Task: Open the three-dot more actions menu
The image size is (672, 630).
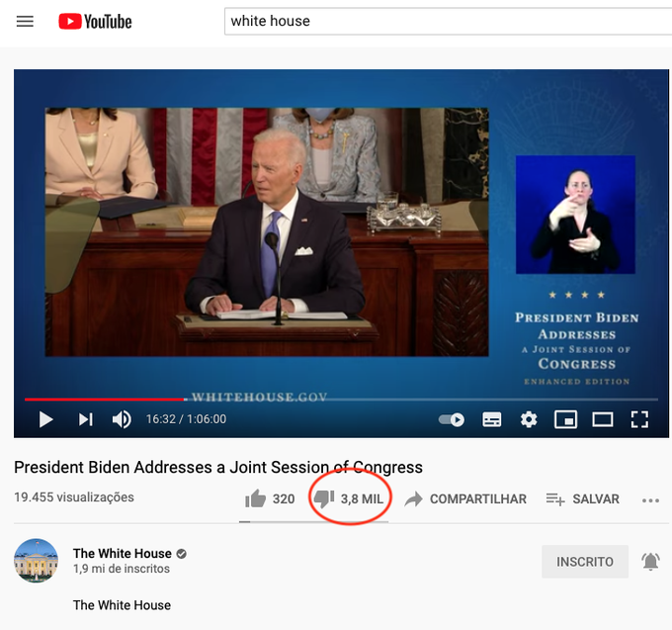Action: [650, 499]
